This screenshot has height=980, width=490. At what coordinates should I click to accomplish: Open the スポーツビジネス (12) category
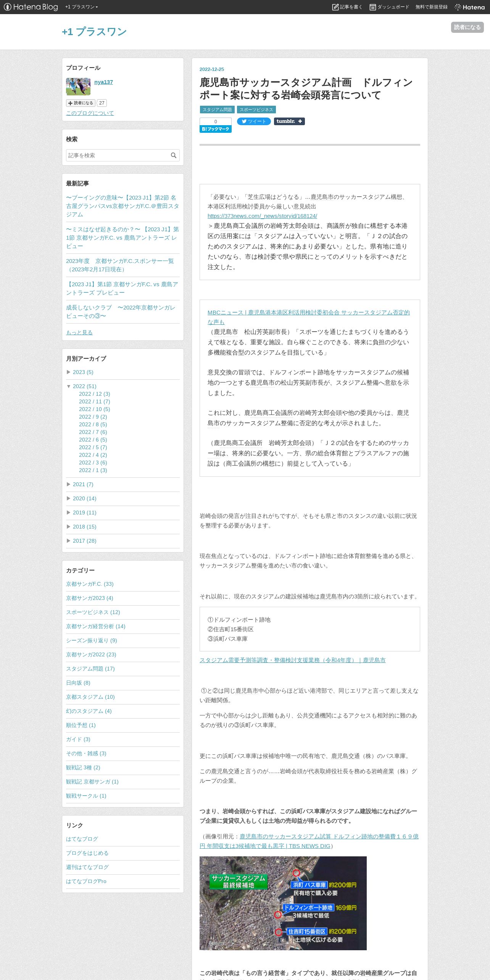[93, 612]
